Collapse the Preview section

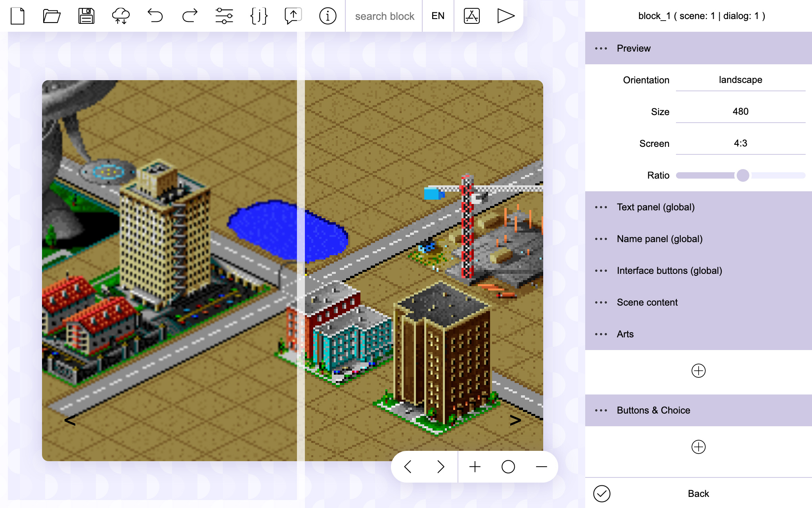(633, 48)
